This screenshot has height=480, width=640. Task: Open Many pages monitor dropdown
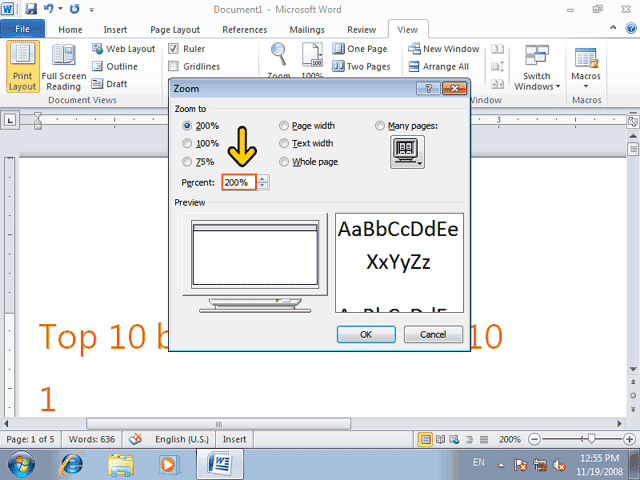[x=407, y=152]
